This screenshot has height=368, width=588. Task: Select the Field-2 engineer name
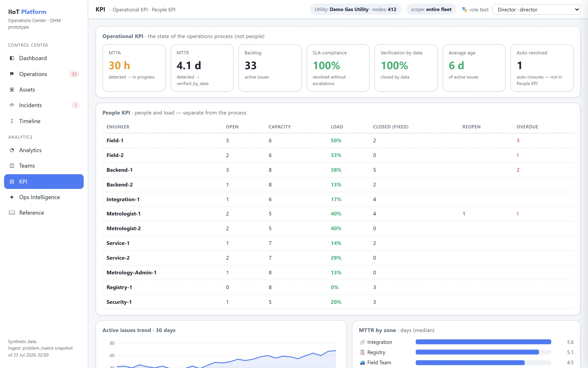point(115,155)
